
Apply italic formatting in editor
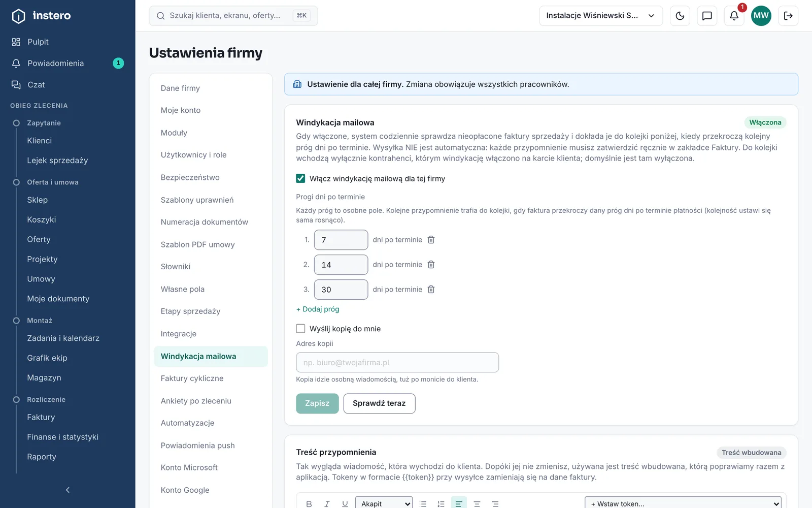tap(327, 504)
